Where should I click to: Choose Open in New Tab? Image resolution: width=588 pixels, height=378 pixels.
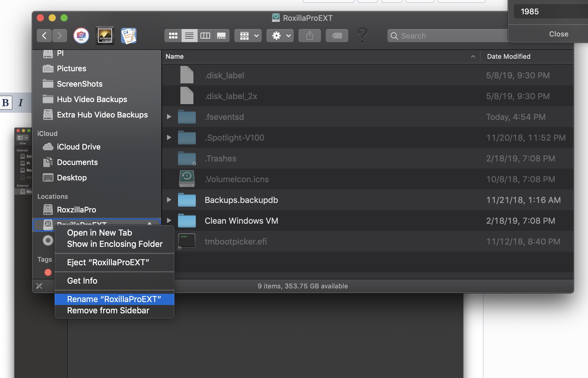(x=115, y=233)
